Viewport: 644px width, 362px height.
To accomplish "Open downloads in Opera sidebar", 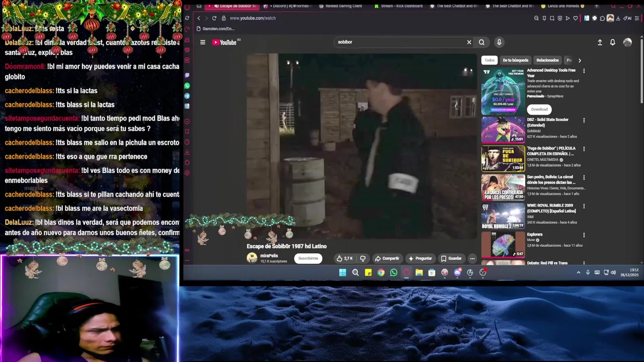I will coord(187,152).
